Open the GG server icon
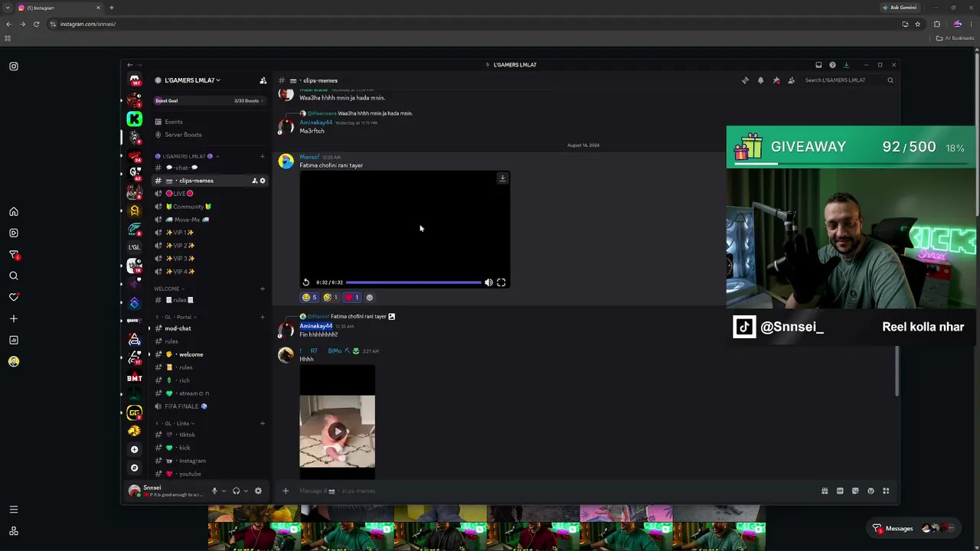Image resolution: width=980 pixels, height=551 pixels. tap(135, 413)
